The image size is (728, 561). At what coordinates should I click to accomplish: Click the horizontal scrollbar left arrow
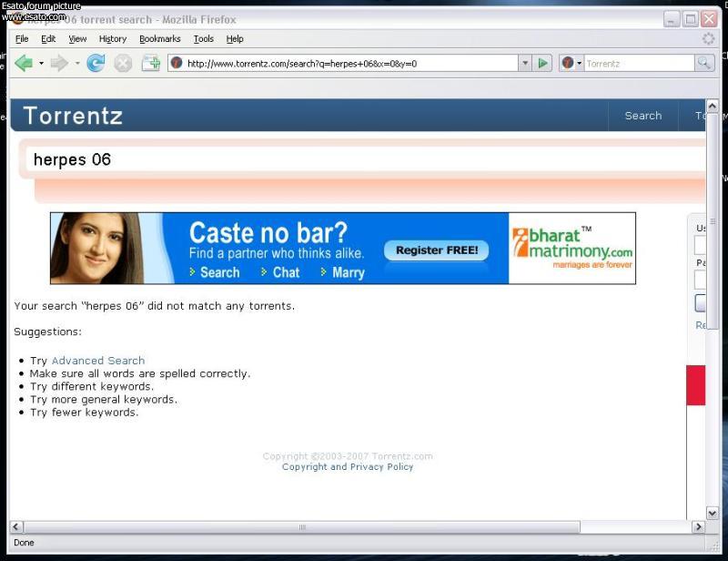pyautogui.click(x=16, y=526)
